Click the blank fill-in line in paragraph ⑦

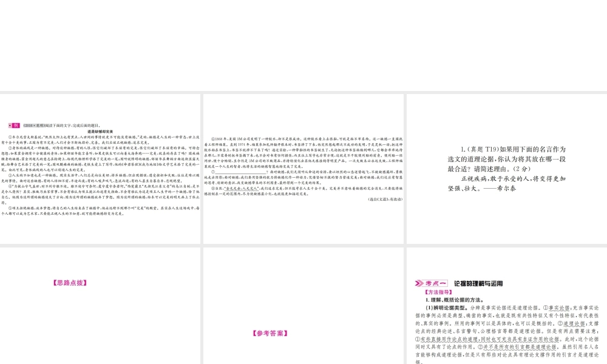(x=241, y=172)
